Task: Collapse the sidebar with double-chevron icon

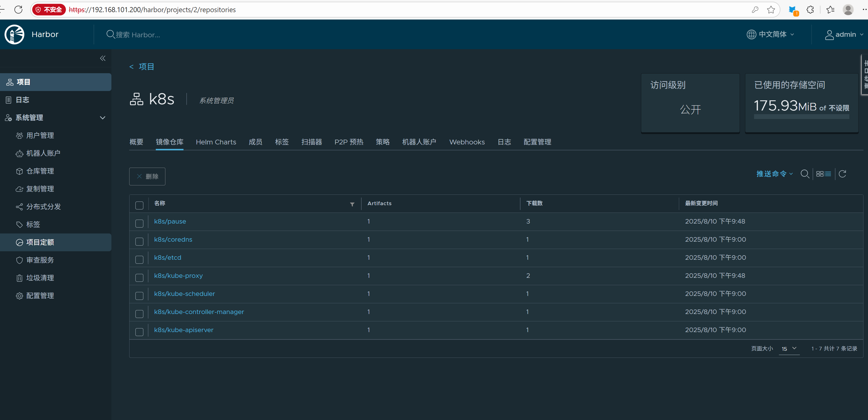Action: pyautogui.click(x=102, y=58)
